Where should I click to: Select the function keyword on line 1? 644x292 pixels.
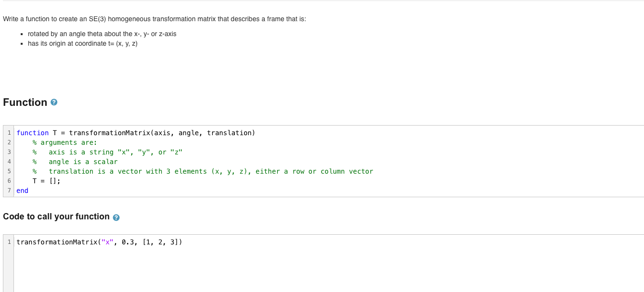coord(32,133)
